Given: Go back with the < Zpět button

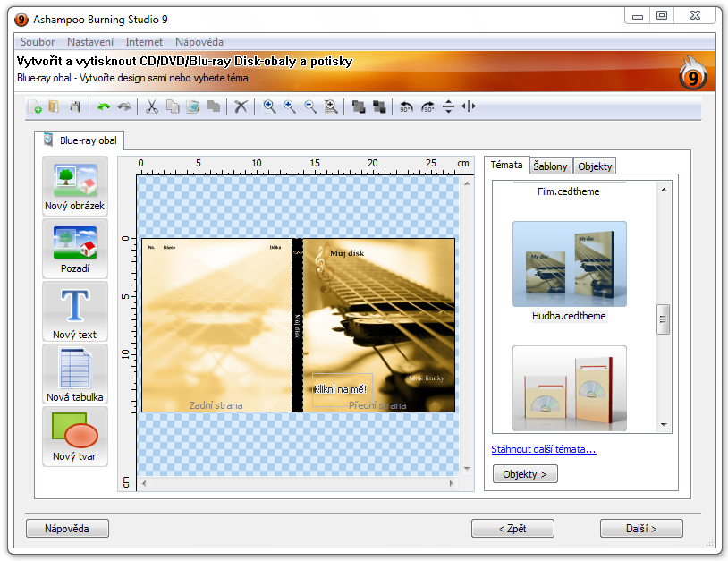Looking at the screenshot, I should (512, 529).
